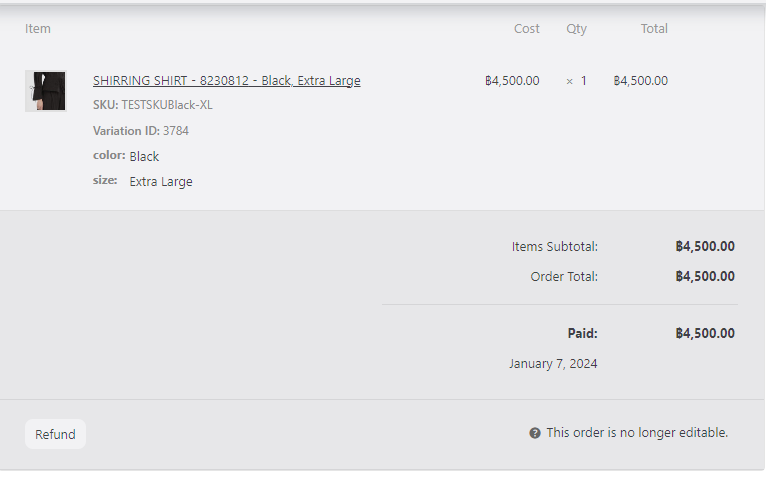
Task: Click the color Black attribute value
Action: coord(144,157)
